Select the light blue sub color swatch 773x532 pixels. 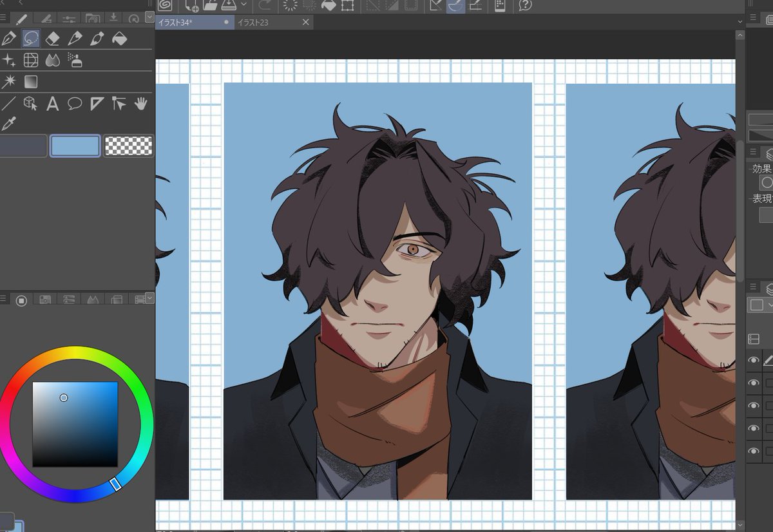(x=75, y=146)
